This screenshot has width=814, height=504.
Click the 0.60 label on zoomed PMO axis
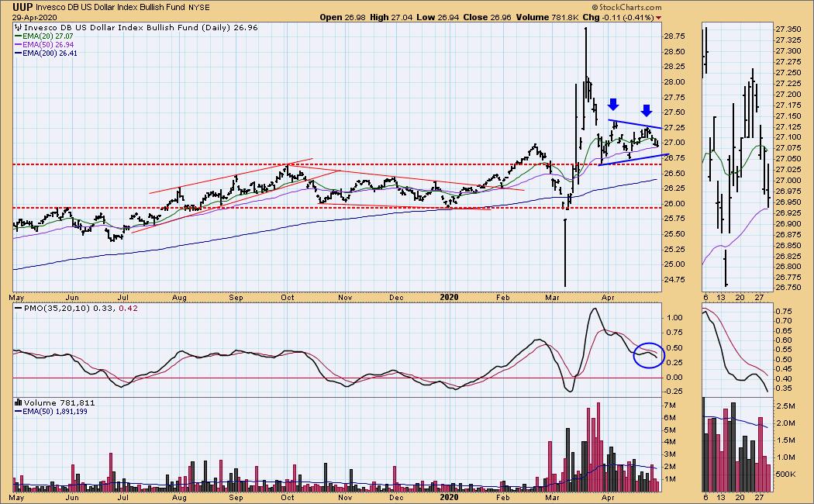pos(785,340)
